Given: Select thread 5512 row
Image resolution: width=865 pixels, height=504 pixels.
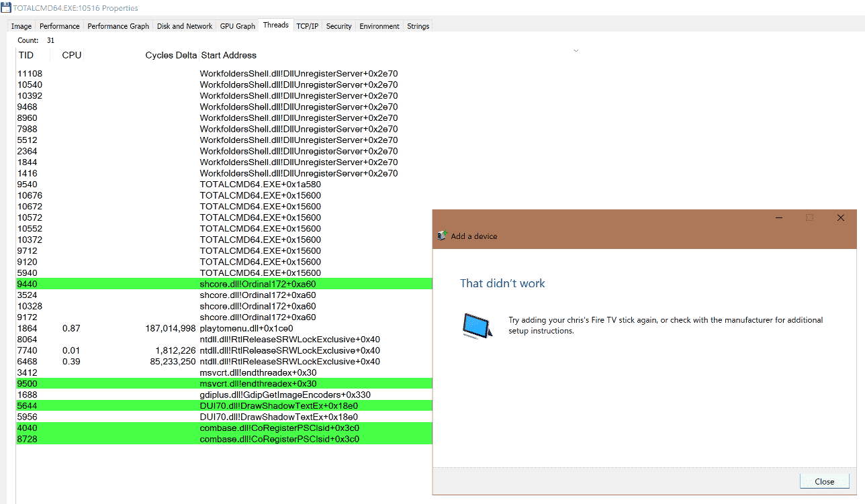Looking at the screenshot, I should 224,140.
